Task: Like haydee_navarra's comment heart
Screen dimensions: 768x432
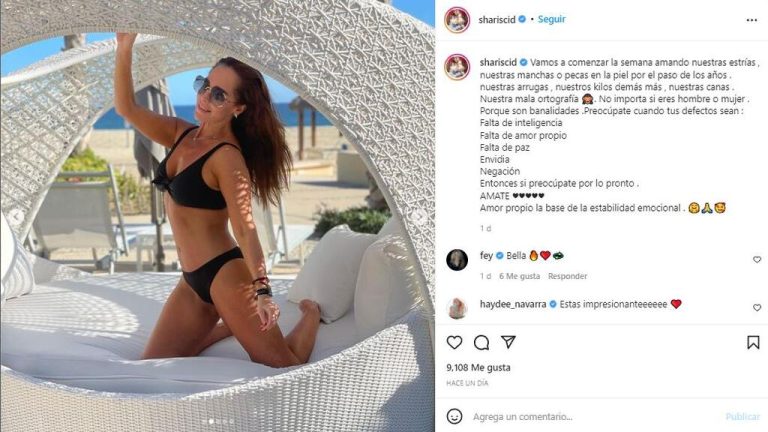Action: 757,308
